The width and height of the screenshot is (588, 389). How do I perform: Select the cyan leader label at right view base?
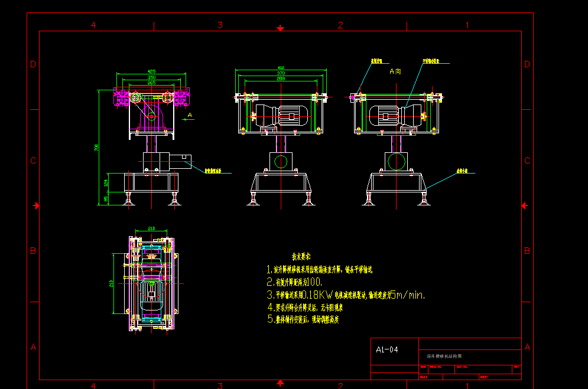coord(462,171)
